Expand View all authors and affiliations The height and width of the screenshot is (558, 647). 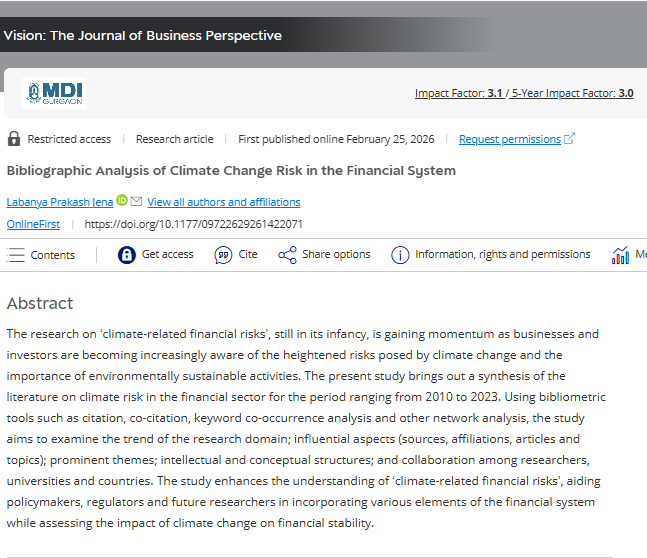coord(223,202)
